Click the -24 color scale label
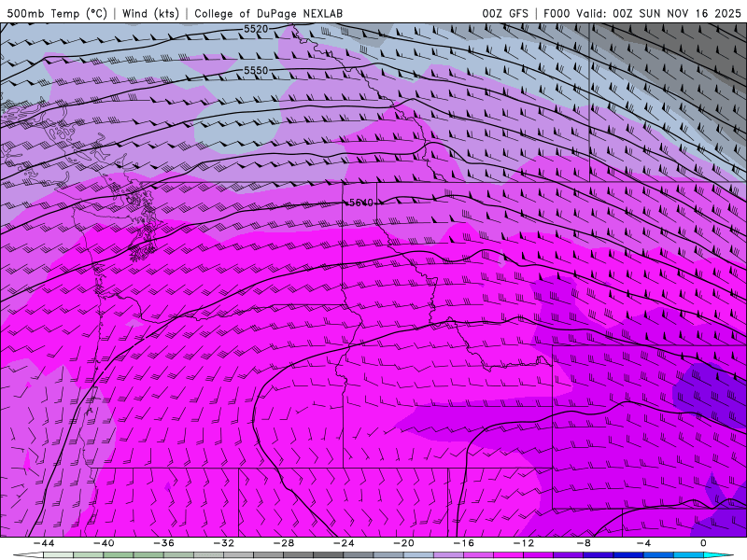The width and height of the screenshot is (747, 560). pyautogui.click(x=344, y=543)
